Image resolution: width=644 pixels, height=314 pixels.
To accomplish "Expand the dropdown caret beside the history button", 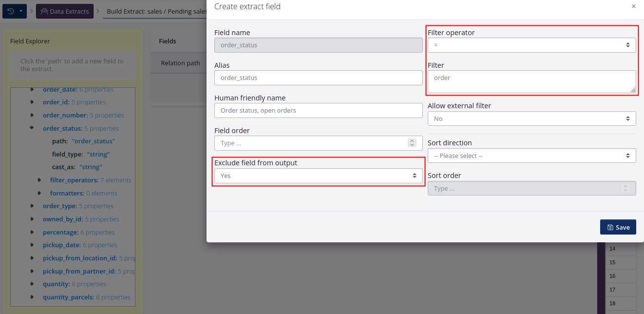I will click(22, 11).
